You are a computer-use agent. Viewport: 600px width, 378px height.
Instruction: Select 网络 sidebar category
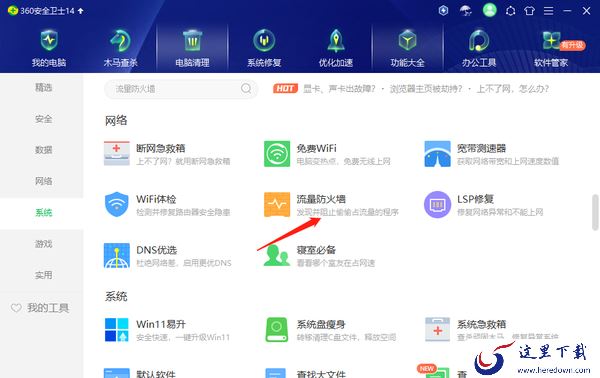(x=44, y=181)
